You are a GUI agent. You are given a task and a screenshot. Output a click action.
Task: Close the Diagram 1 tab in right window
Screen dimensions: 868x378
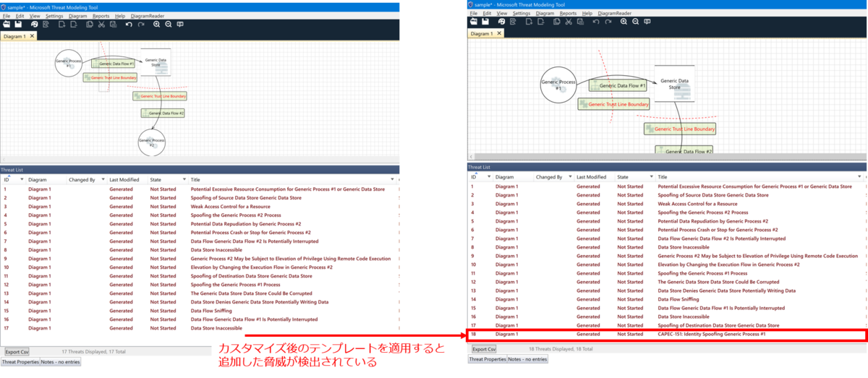[x=499, y=33]
